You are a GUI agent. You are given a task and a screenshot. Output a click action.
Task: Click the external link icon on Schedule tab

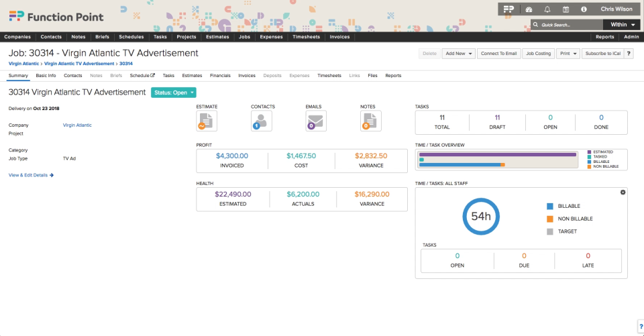pyautogui.click(x=153, y=75)
